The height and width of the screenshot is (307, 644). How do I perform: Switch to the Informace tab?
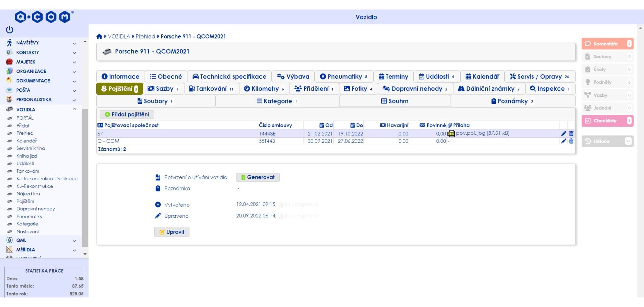(x=120, y=77)
